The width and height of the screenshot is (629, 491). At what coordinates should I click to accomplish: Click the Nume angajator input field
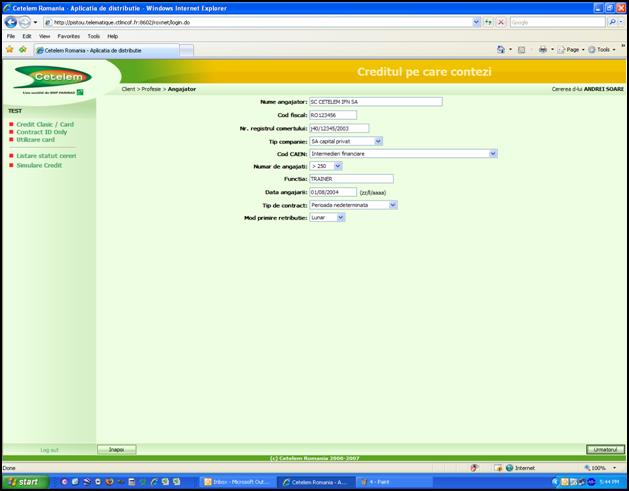pyautogui.click(x=375, y=101)
